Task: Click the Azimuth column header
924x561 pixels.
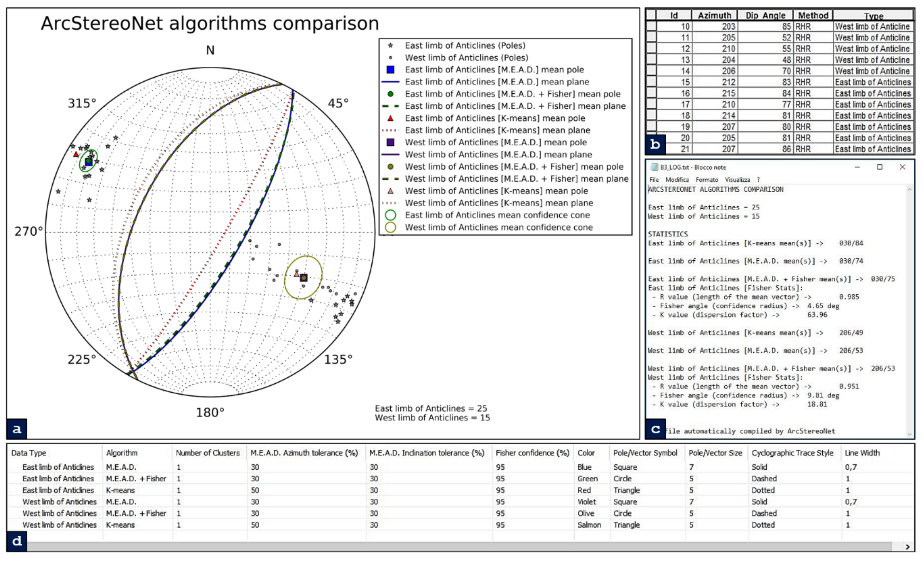Action: click(x=714, y=15)
